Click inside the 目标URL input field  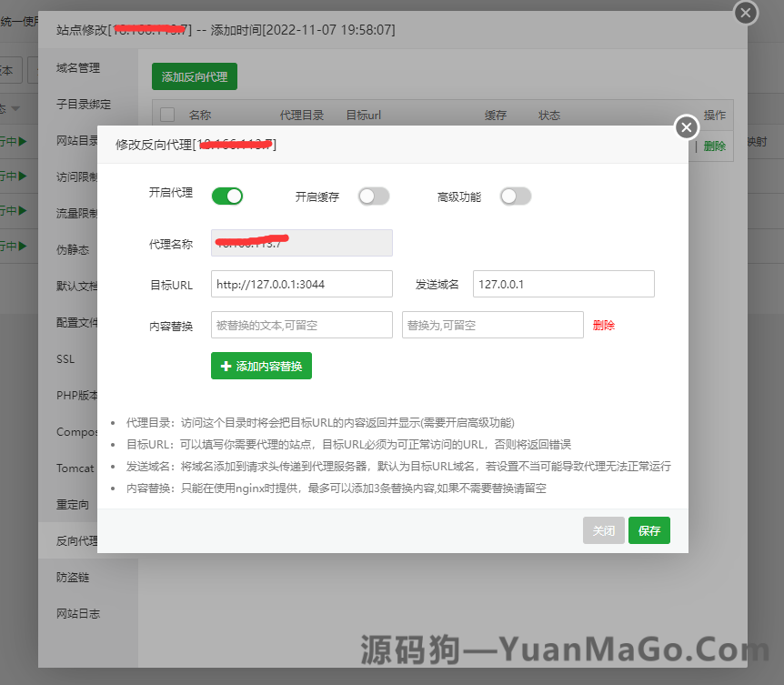(300, 284)
